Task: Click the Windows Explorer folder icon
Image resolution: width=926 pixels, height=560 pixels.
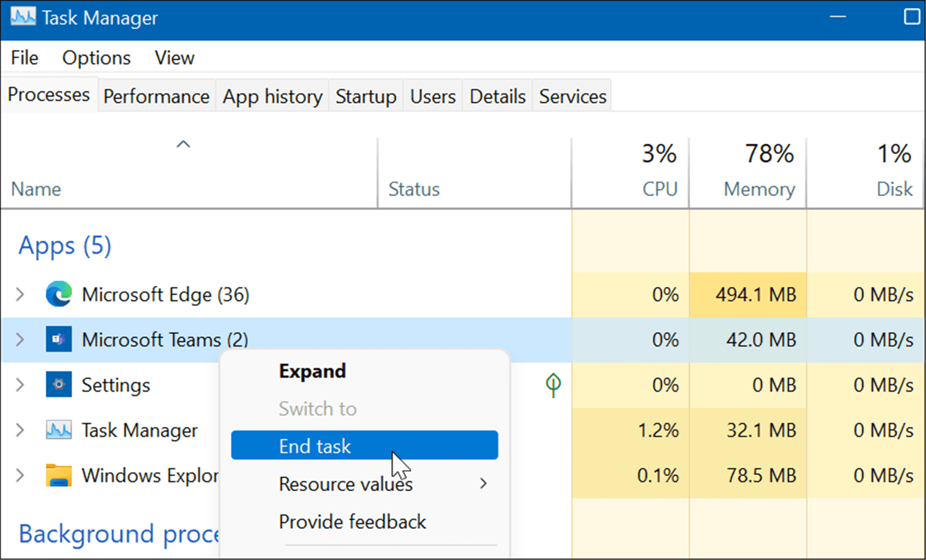Action: point(58,475)
